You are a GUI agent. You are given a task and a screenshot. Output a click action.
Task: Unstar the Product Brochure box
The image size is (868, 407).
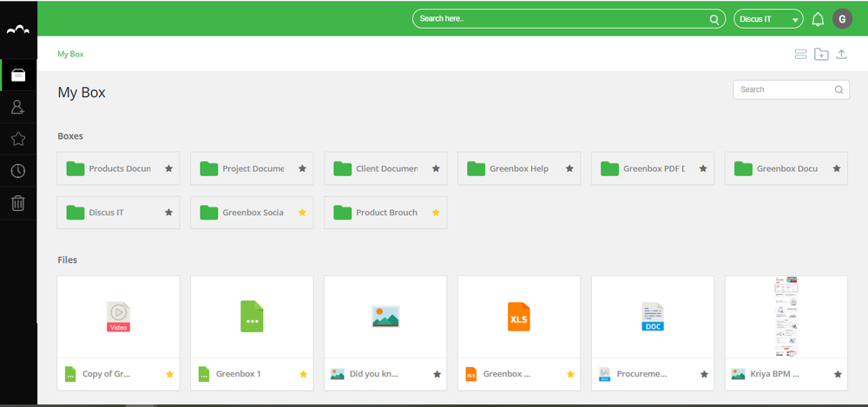click(x=436, y=212)
